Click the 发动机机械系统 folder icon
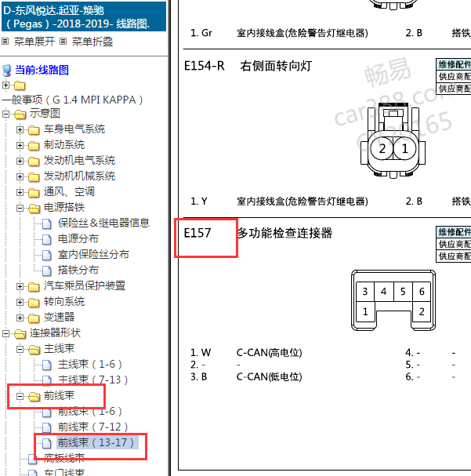Screen dimensions: 471x476 tap(34, 177)
